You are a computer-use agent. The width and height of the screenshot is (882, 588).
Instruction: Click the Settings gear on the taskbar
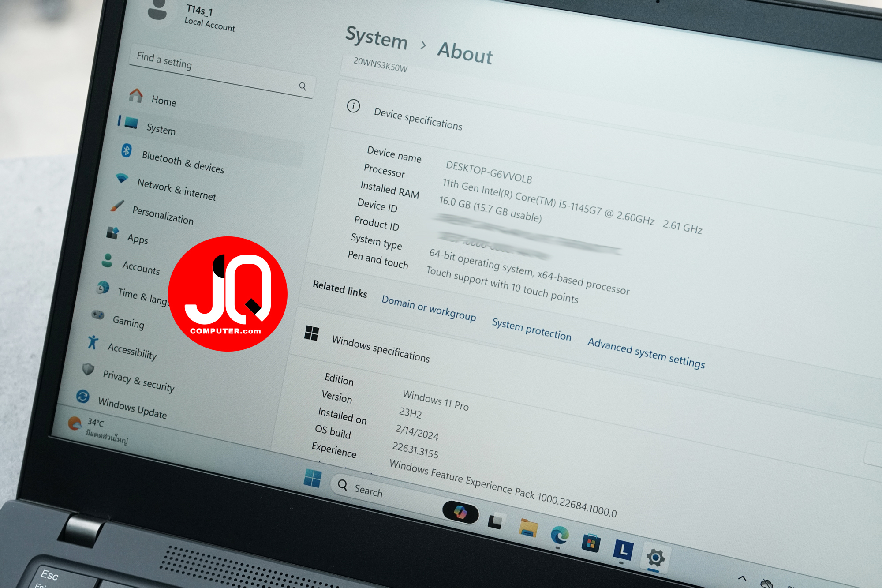[656, 558]
